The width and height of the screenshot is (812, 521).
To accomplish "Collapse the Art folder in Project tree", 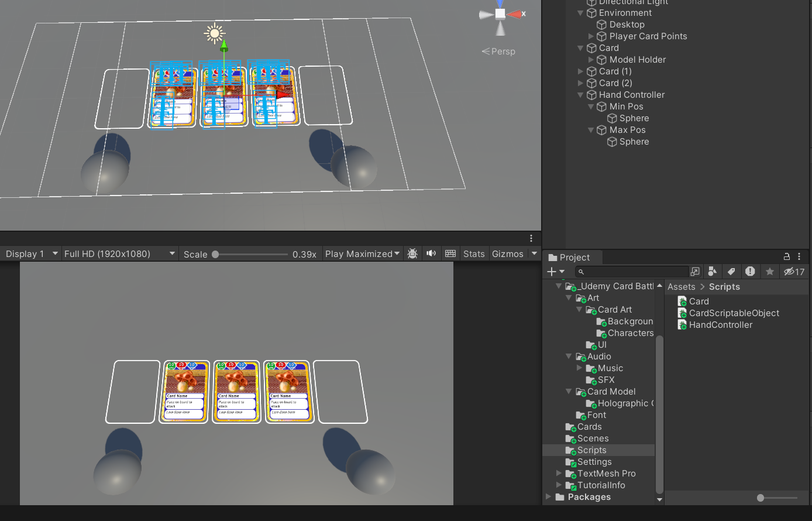I will [x=569, y=298].
